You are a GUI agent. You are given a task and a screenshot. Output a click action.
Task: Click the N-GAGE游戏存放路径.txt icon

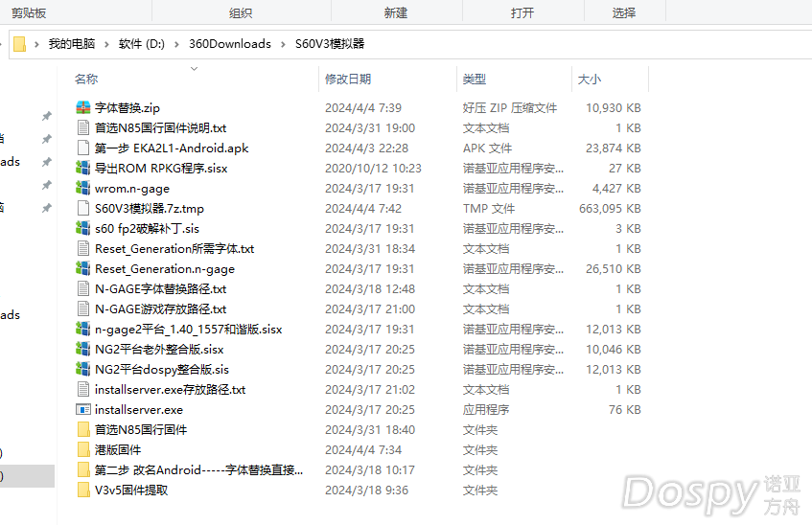[82, 308]
